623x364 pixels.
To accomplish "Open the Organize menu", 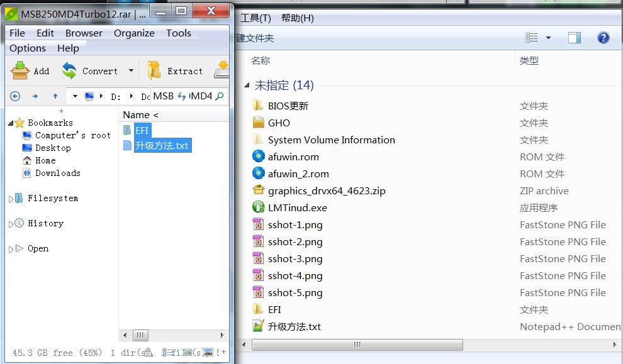I will pyautogui.click(x=134, y=33).
